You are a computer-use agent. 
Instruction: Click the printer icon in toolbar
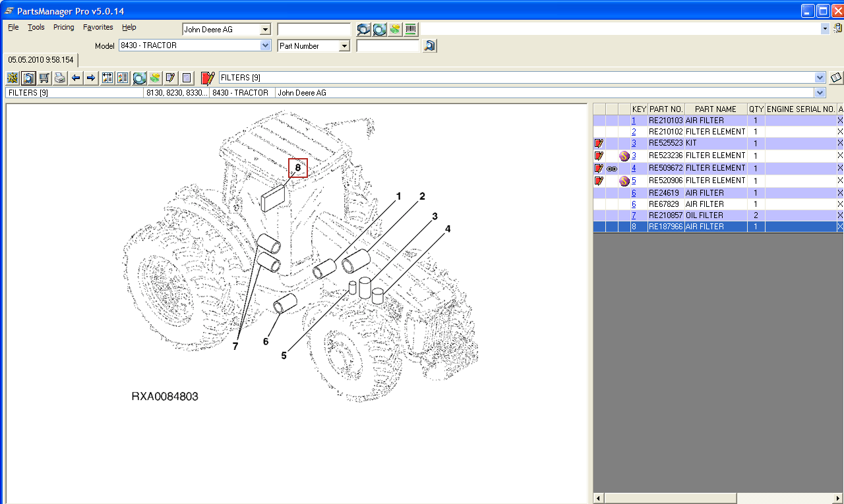[60, 78]
